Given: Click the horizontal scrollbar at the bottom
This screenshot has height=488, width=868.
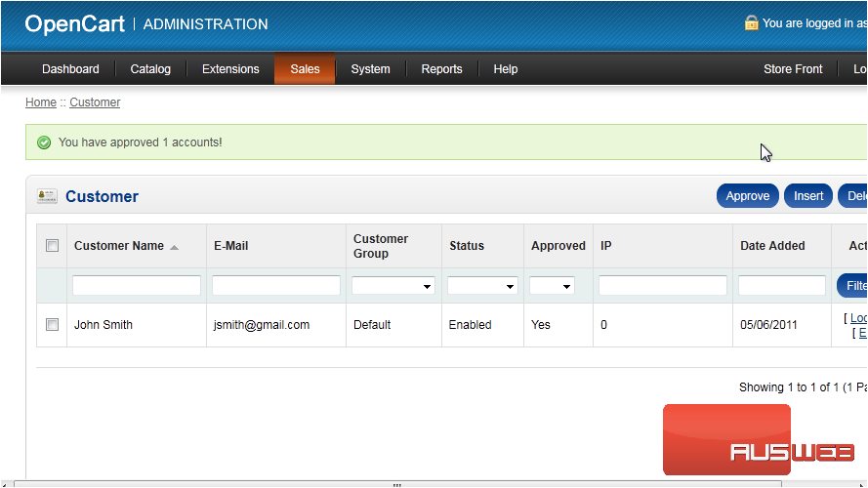Looking at the screenshot, I should [x=396, y=484].
